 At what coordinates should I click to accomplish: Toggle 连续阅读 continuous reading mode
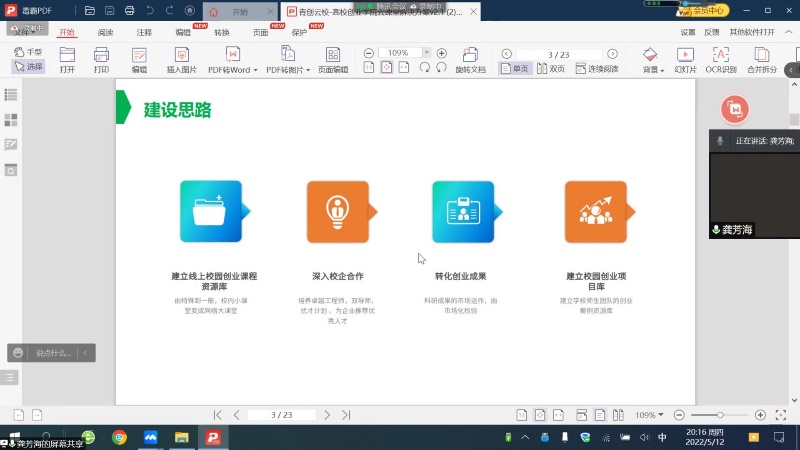click(597, 69)
